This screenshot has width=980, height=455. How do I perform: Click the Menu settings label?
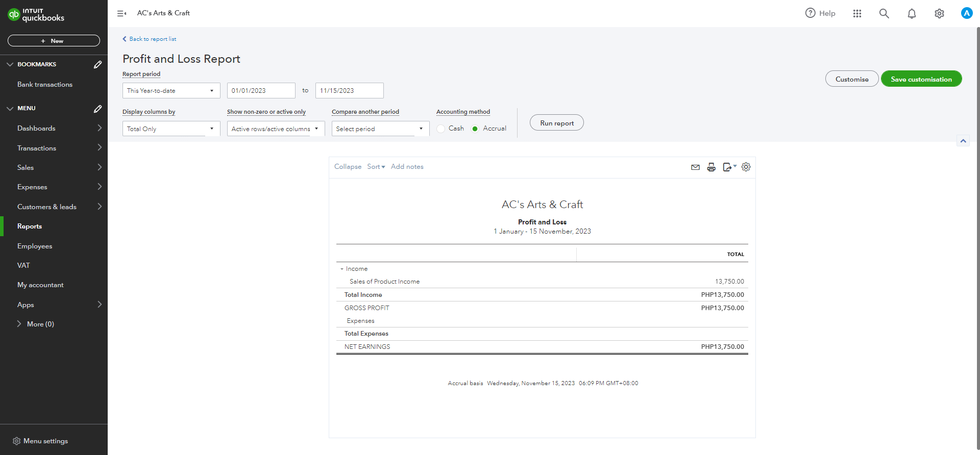45,441
